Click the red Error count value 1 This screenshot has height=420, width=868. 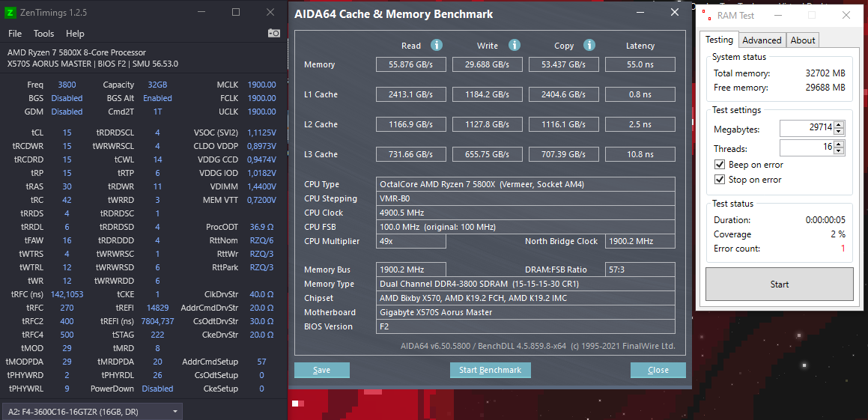pyautogui.click(x=843, y=249)
